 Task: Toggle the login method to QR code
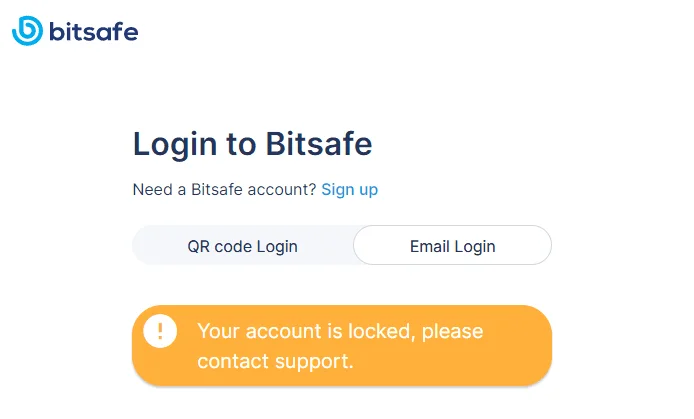point(243,246)
